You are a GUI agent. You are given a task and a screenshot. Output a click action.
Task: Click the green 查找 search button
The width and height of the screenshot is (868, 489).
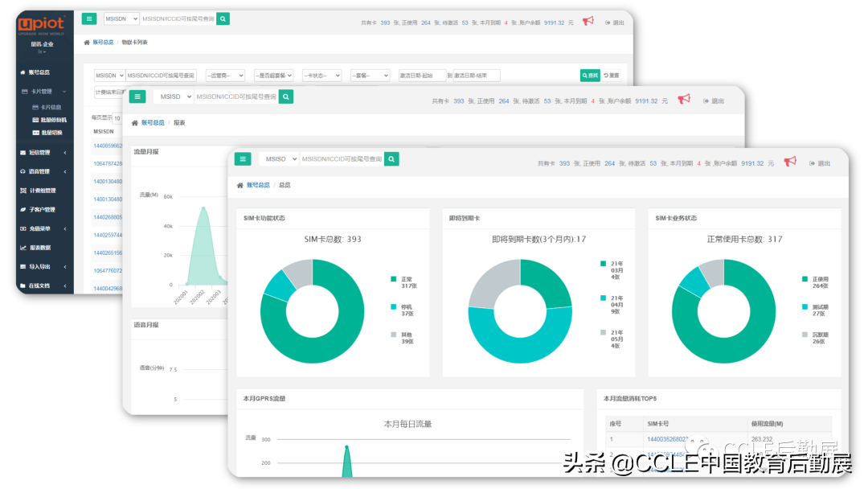coord(590,76)
